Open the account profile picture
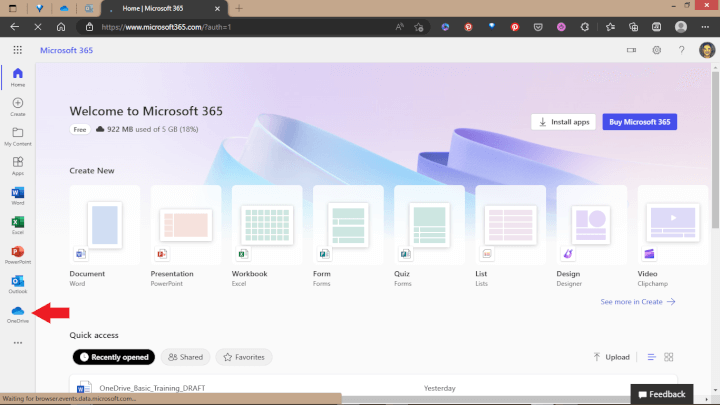The width and height of the screenshot is (720, 405). tap(707, 50)
